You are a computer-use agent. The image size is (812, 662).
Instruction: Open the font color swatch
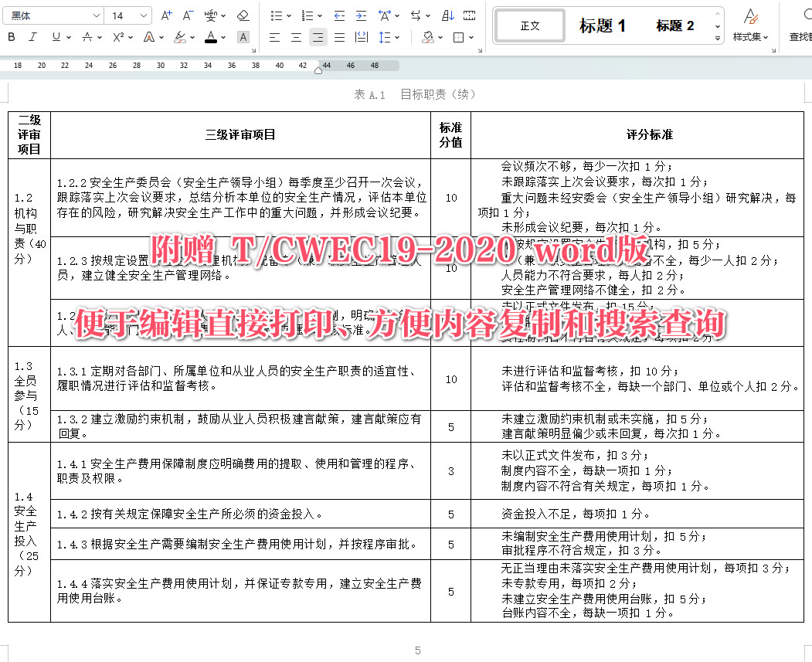click(x=210, y=37)
